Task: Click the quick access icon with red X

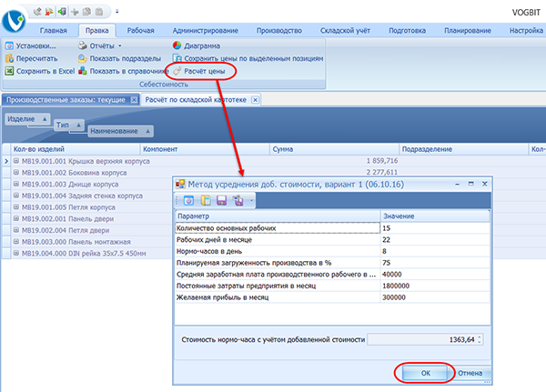Action: [49, 12]
